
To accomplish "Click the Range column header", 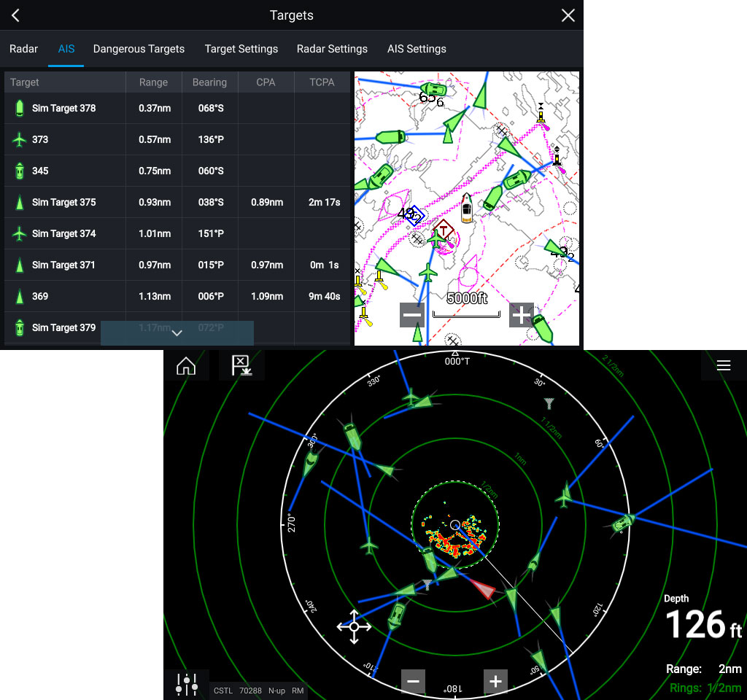I will coord(153,82).
